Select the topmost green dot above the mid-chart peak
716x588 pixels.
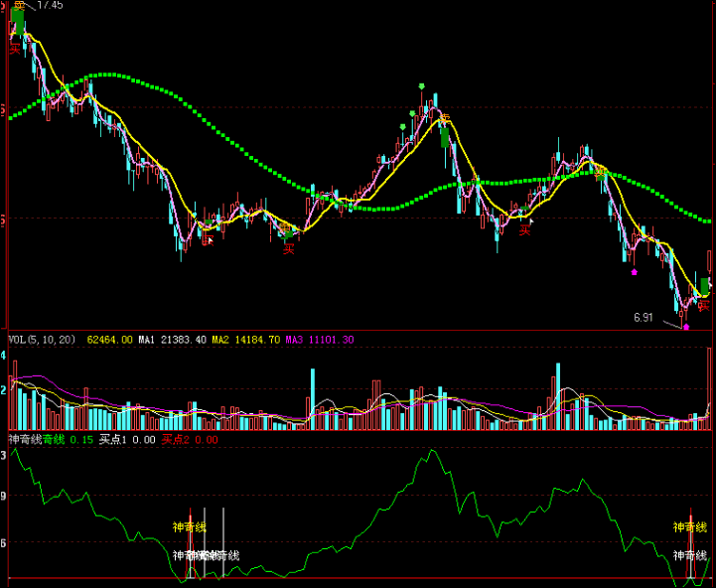421,87
